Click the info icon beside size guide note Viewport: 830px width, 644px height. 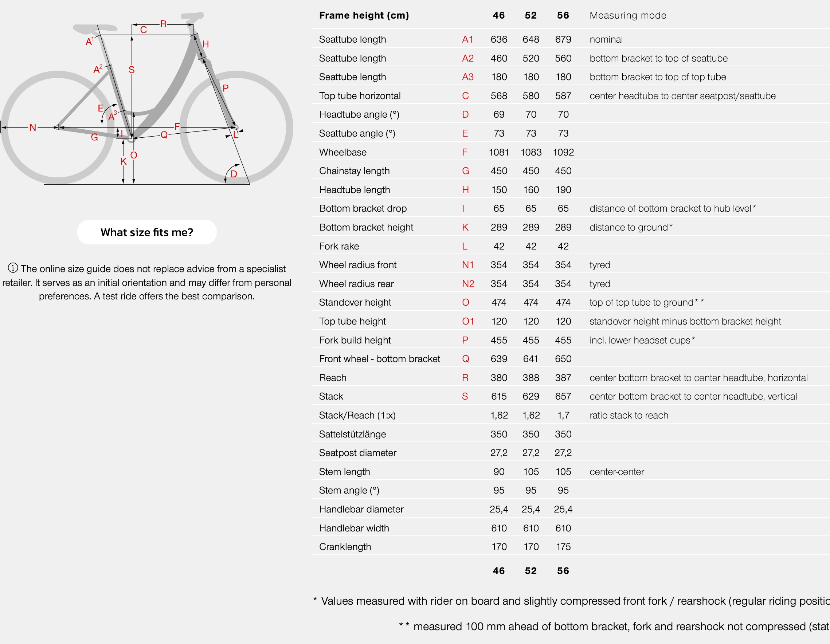pos(13,268)
